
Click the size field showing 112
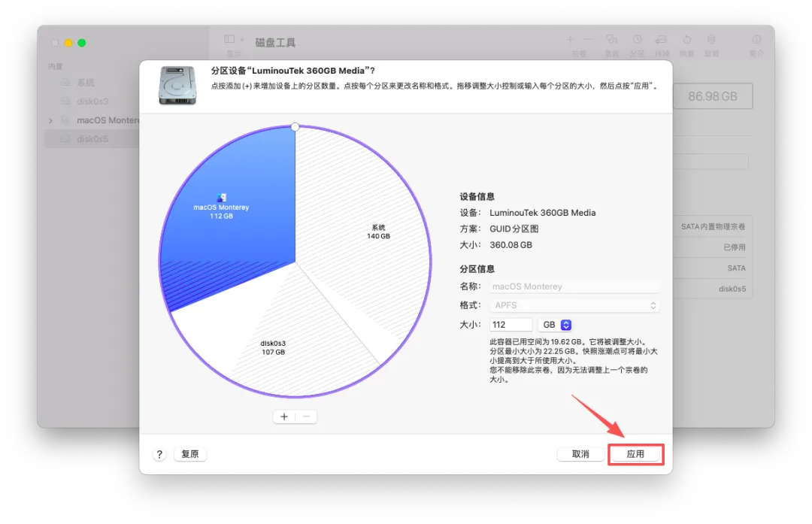pos(511,325)
